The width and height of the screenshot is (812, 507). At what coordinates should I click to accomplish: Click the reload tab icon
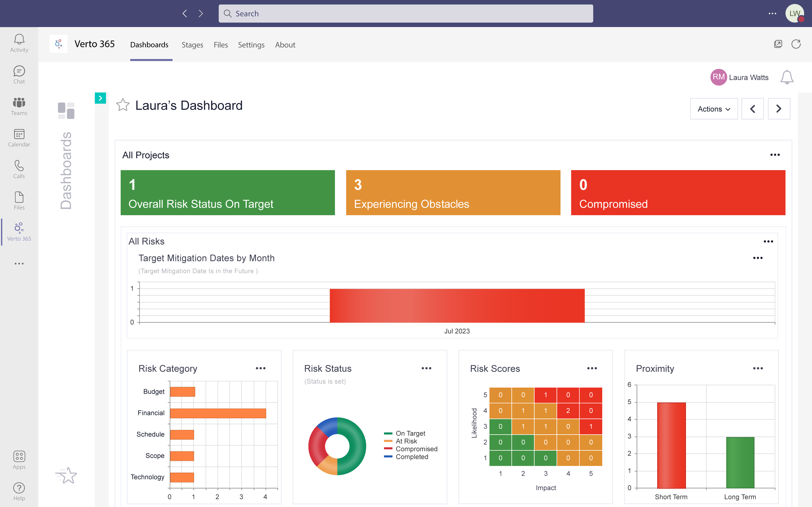pyautogui.click(x=796, y=44)
